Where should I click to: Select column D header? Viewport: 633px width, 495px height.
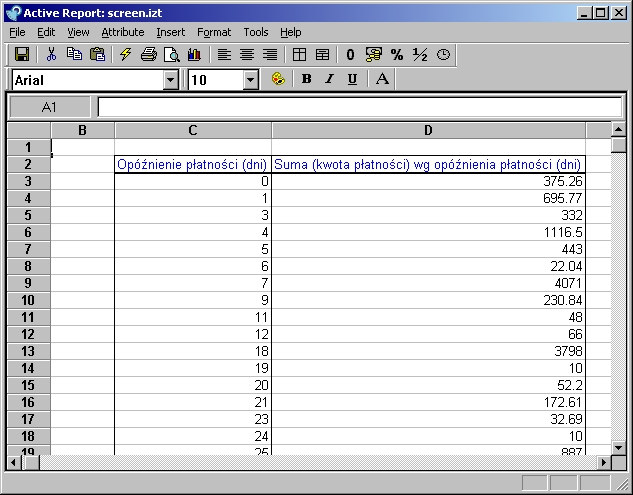point(428,130)
